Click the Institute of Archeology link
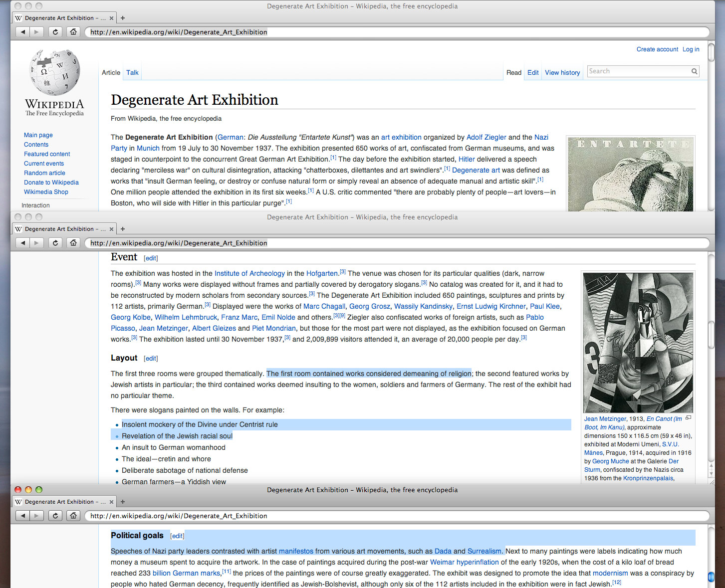The width and height of the screenshot is (725, 588). 249,273
